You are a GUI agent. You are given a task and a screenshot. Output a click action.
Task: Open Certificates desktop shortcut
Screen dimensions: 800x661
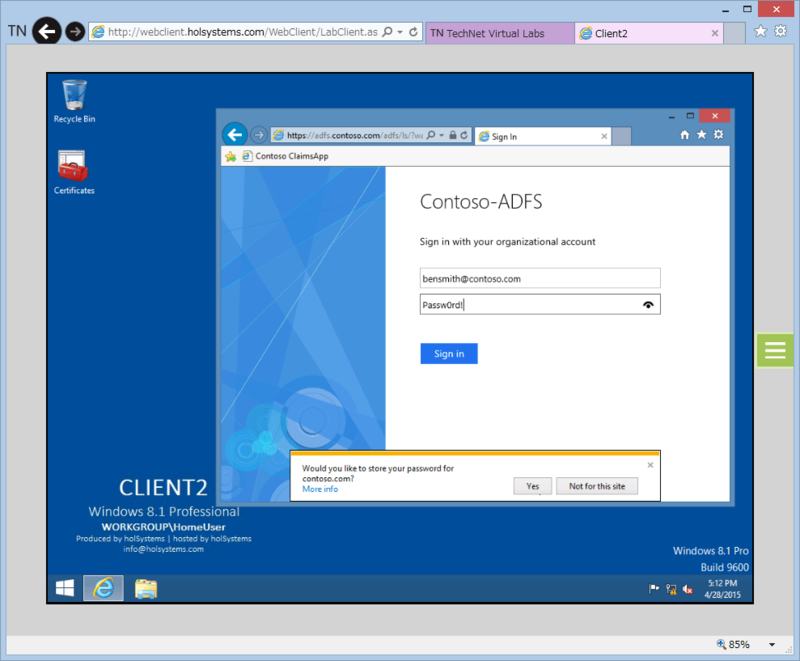coord(74,173)
